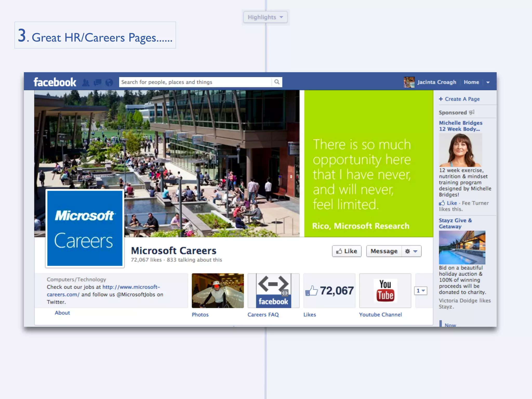Click Victoria Doidge likes Stayz text

pos(465,303)
